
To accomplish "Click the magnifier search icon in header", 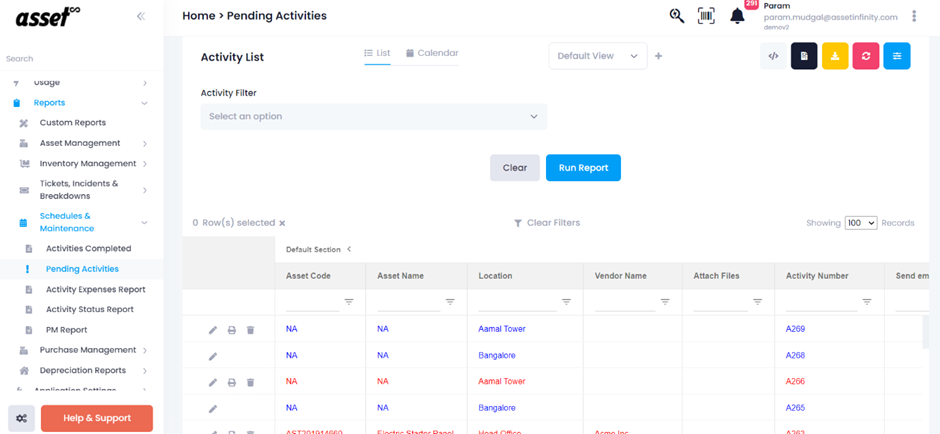I will coord(677,16).
